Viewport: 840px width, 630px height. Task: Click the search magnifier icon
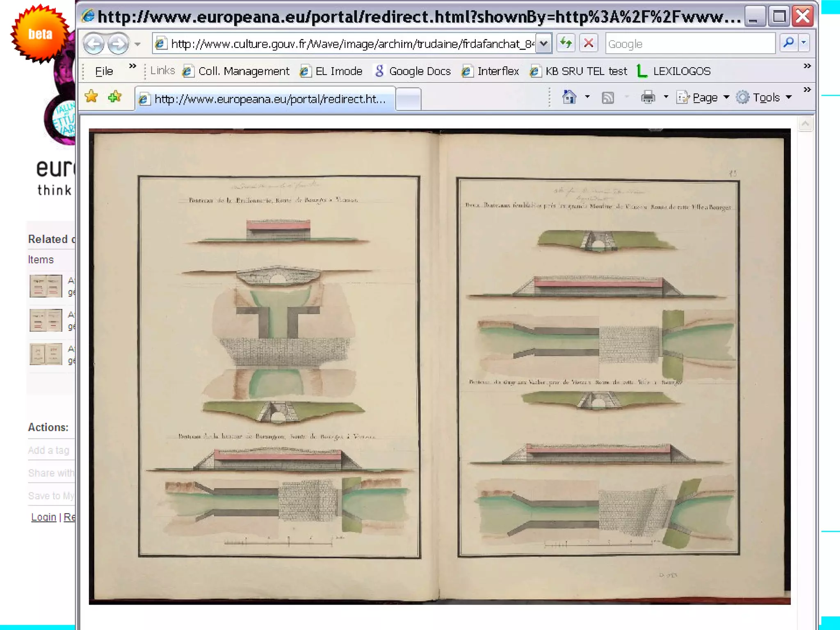tap(788, 43)
